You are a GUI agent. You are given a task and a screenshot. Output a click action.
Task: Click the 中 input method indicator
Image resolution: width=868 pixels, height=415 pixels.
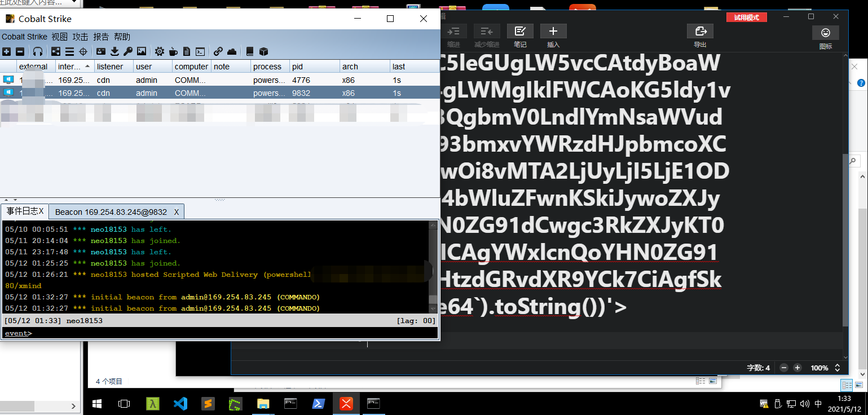point(818,404)
